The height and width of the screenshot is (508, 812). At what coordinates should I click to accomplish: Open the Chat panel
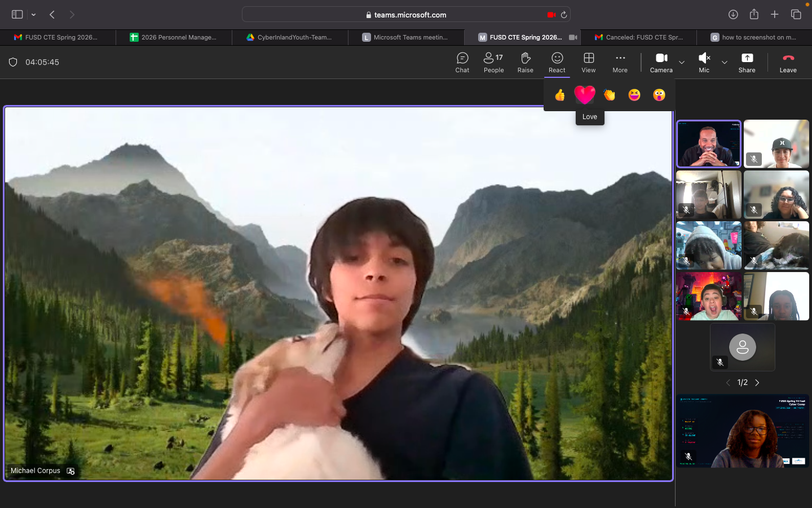(462, 62)
